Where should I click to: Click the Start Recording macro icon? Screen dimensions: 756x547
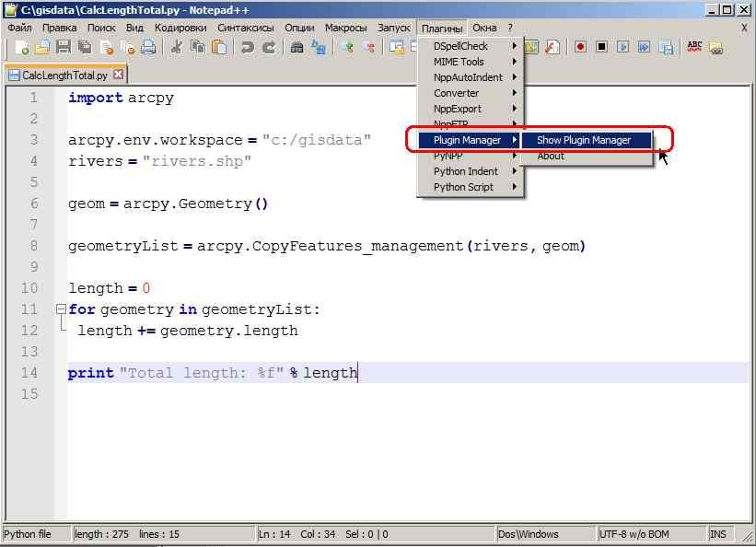click(580, 47)
